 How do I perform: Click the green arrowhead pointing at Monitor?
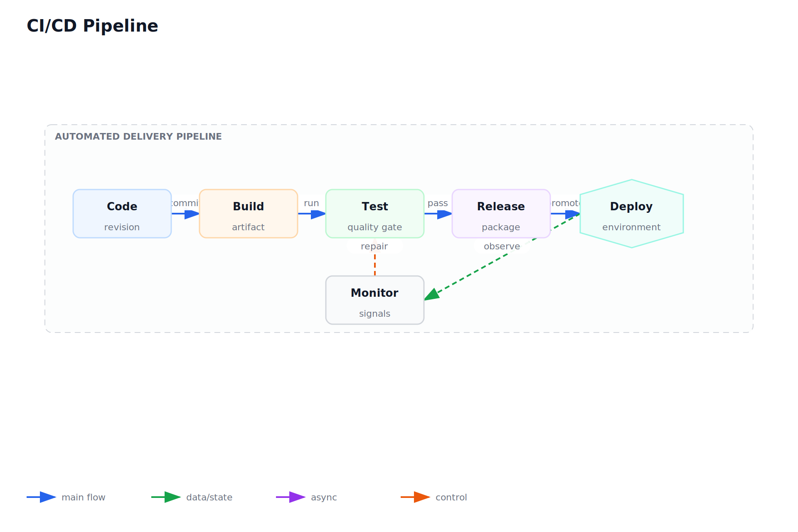[431, 294]
